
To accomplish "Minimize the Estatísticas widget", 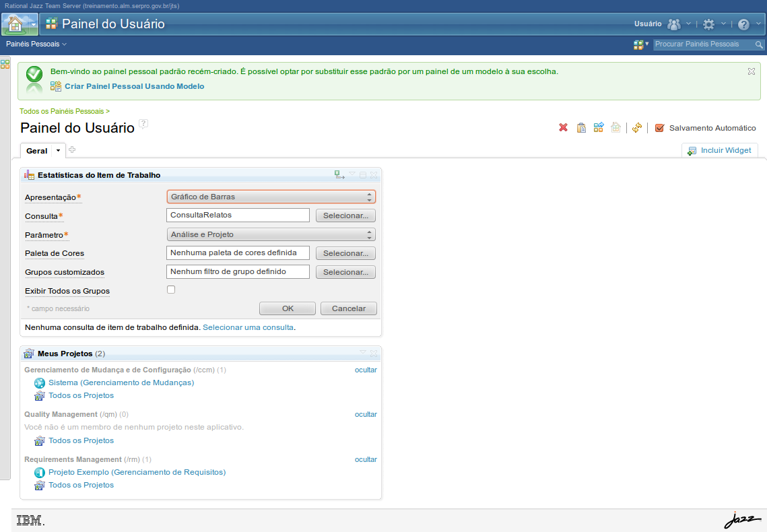I will 363,174.
